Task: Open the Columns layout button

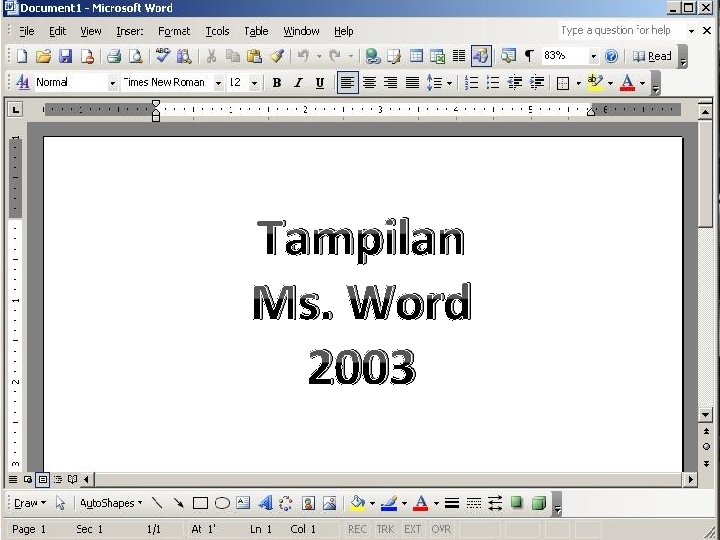Action: tap(459, 56)
